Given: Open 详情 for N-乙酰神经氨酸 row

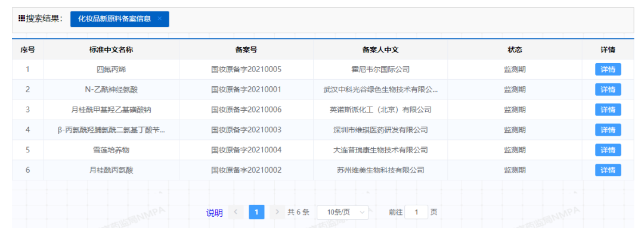Looking at the screenshot, I should click(x=608, y=90).
